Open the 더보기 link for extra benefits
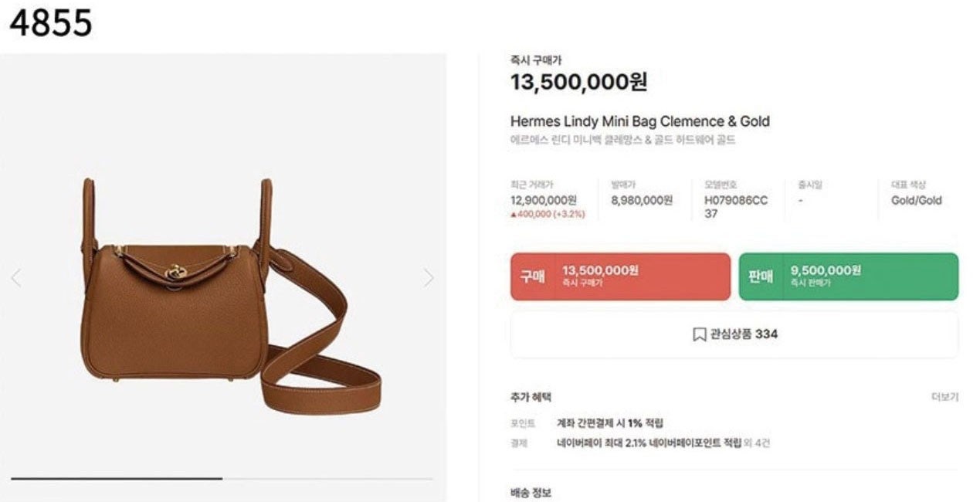Screen dimensions: 980x502 point(944,397)
